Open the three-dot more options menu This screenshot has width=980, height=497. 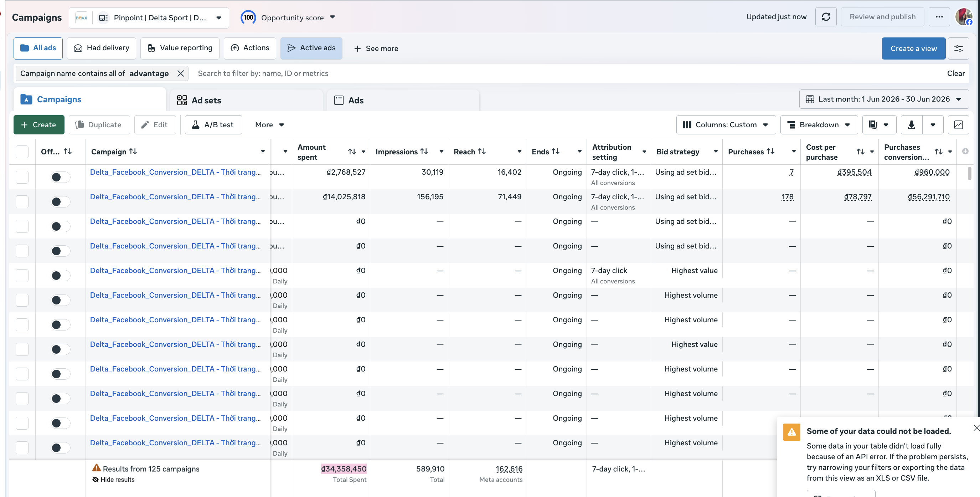tap(939, 17)
